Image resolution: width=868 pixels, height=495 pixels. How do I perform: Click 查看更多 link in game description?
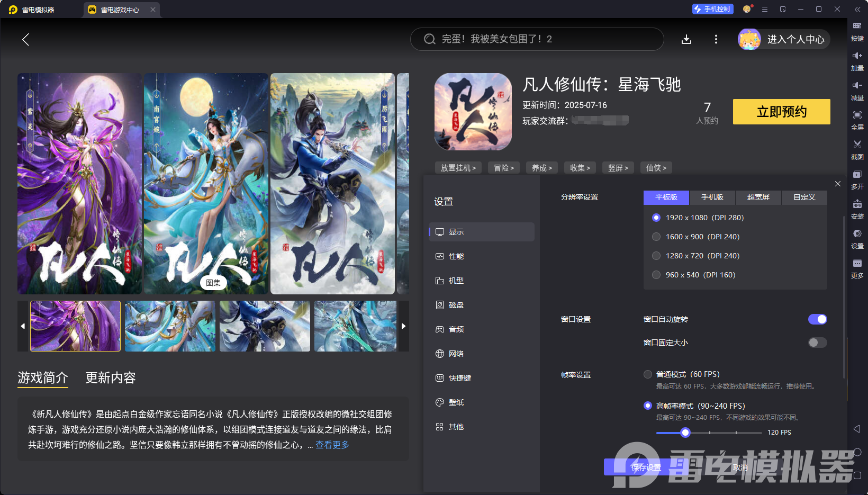pos(332,445)
